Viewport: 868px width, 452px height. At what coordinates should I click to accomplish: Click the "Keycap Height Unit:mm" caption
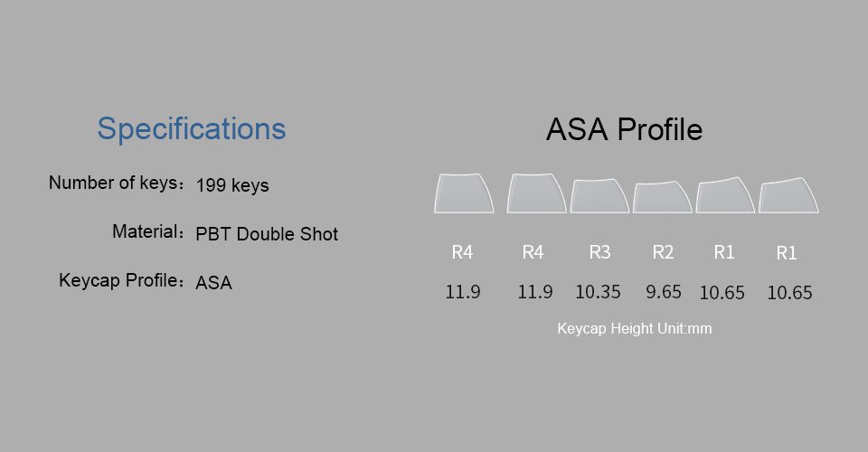(635, 329)
